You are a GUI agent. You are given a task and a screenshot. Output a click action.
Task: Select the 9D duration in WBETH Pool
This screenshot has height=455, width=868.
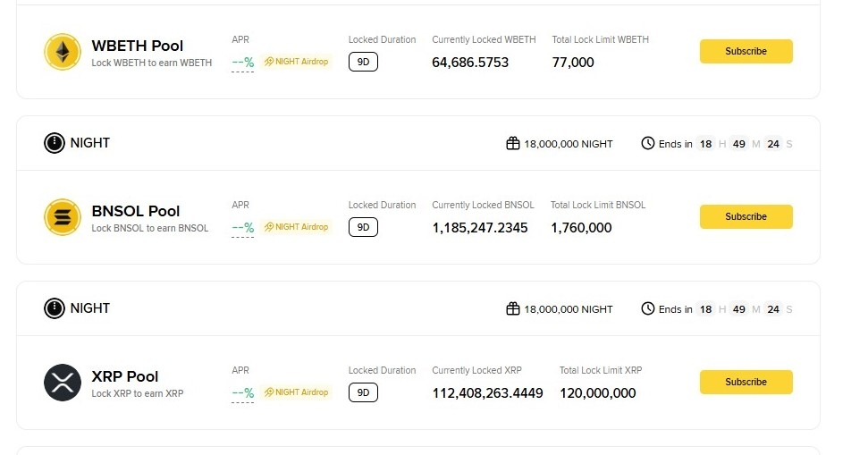pyautogui.click(x=363, y=62)
